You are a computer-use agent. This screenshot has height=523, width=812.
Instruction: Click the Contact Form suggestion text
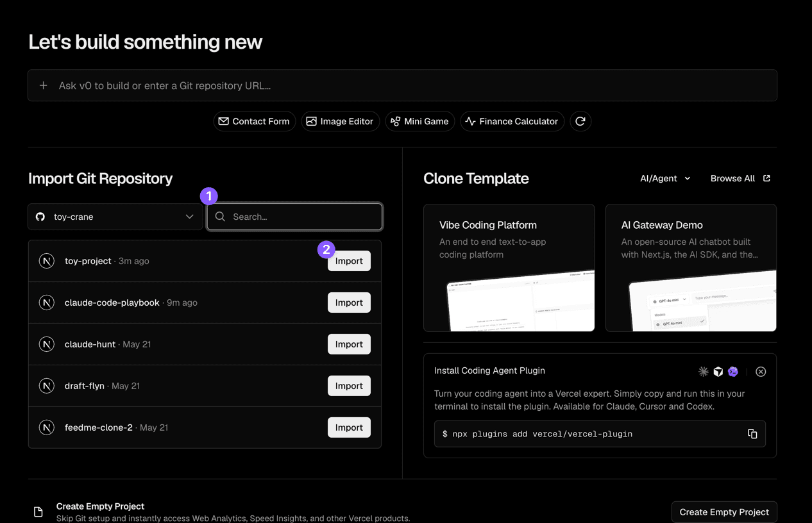261,121
